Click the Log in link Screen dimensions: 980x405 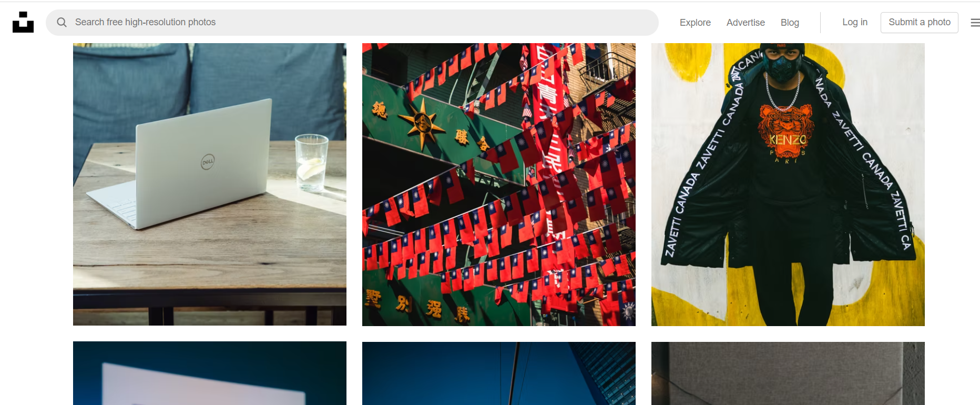click(x=855, y=22)
